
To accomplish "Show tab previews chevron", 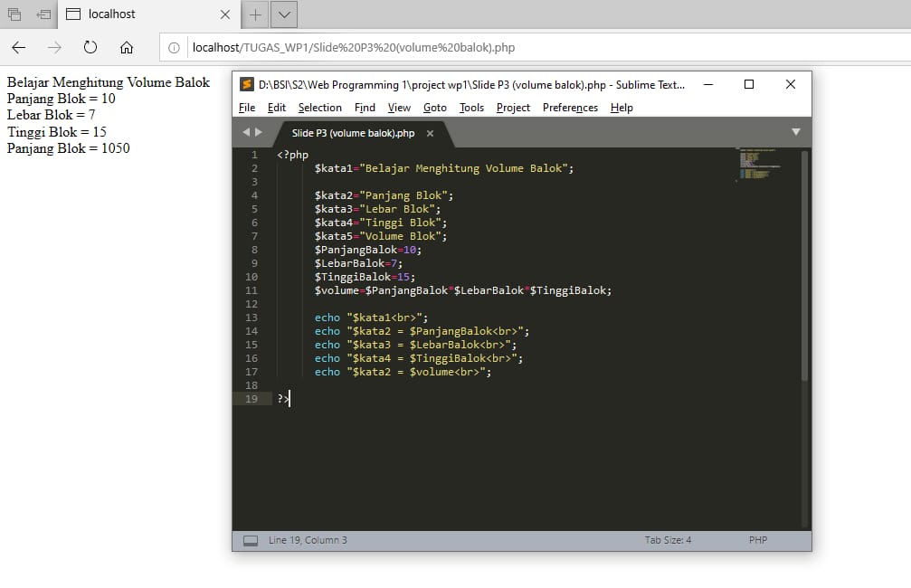I will tap(284, 14).
